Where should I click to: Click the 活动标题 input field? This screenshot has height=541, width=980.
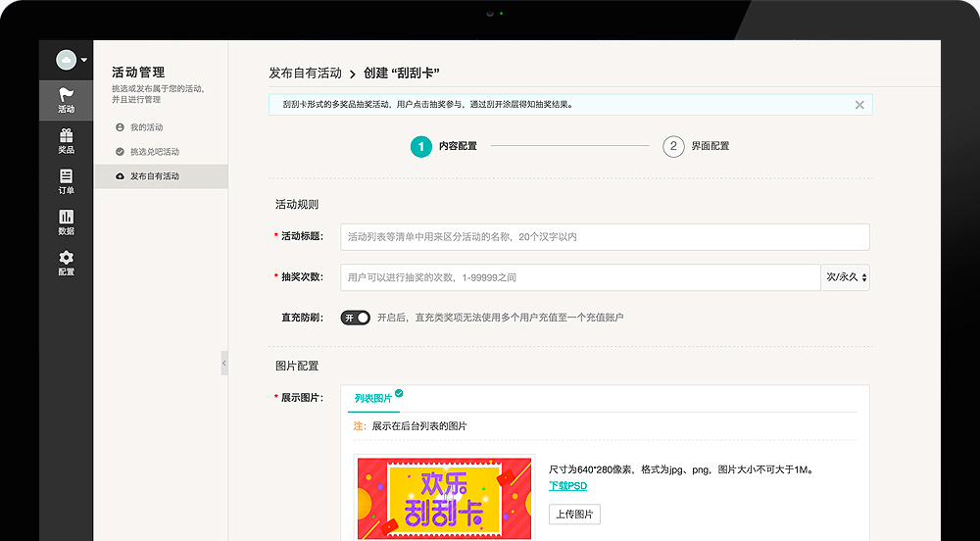pos(605,237)
